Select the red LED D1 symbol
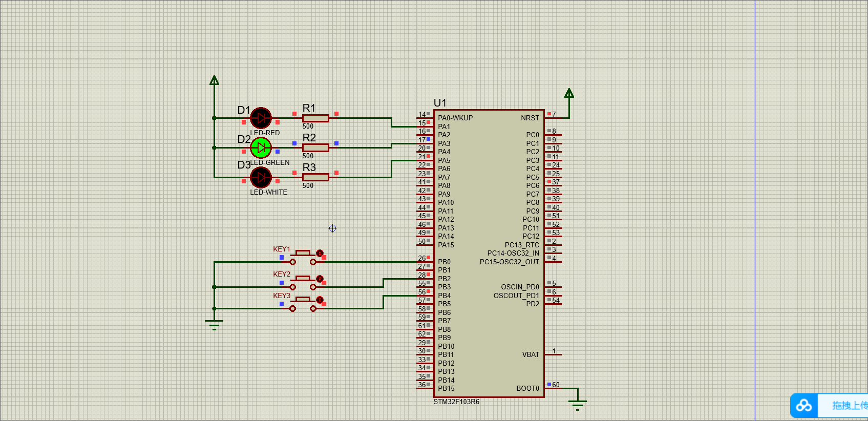This screenshot has width=868, height=421. 261,118
